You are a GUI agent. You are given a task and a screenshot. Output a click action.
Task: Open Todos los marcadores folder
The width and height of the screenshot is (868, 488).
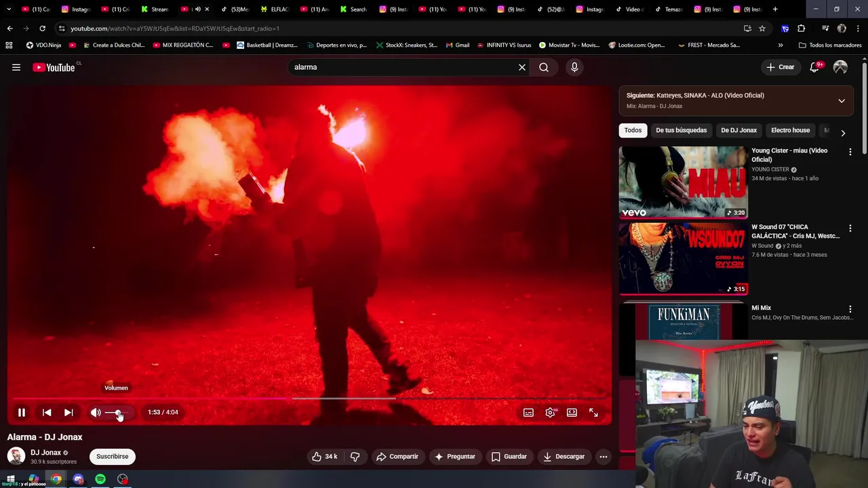(x=830, y=45)
